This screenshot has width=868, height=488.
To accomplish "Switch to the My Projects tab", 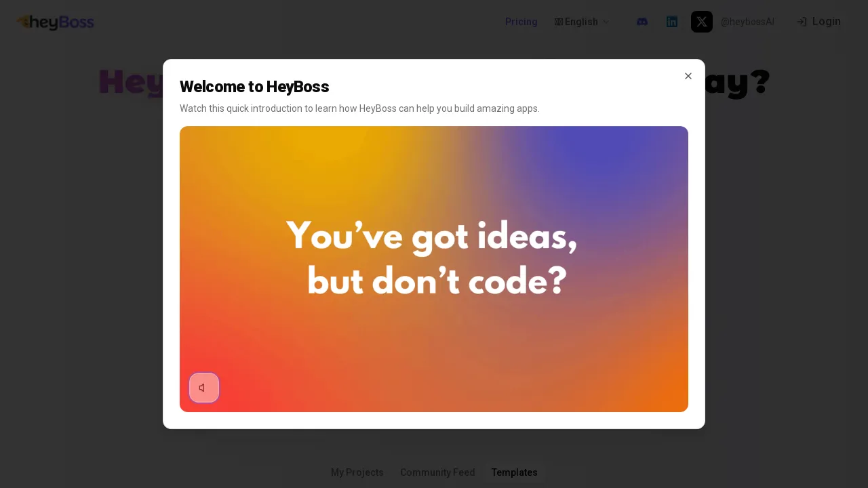I will click(357, 472).
